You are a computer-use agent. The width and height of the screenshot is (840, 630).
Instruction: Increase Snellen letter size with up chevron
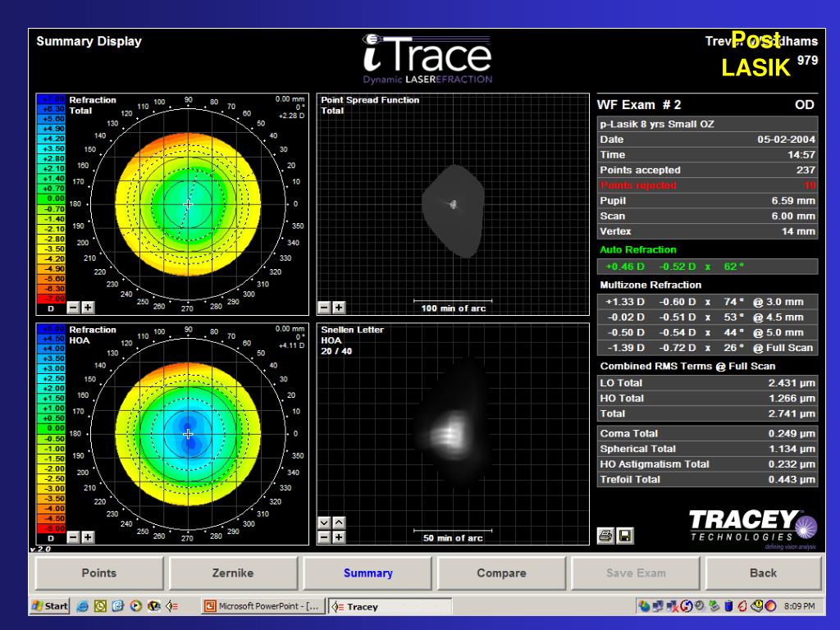(339, 523)
